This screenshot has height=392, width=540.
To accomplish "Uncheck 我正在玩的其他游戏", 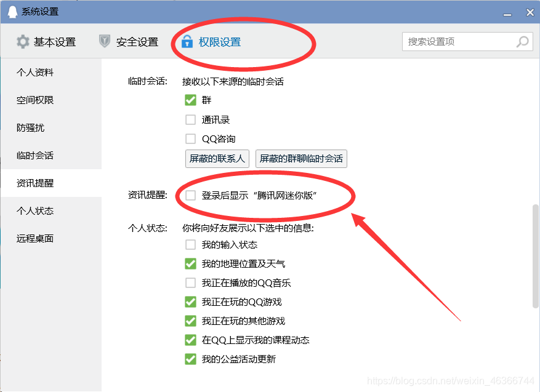I will coord(190,321).
